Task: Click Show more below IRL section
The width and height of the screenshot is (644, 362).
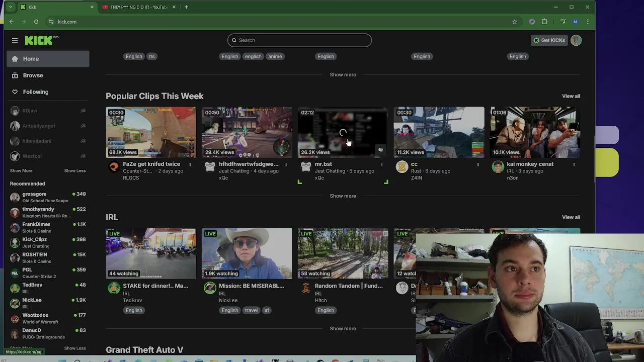Action: 343,329
